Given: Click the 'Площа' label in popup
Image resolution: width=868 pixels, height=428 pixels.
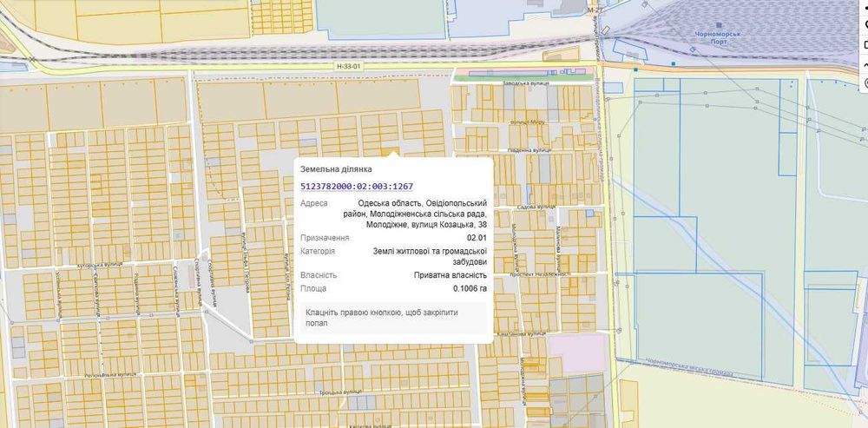Looking at the screenshot, I should click(x=313, y=288).
